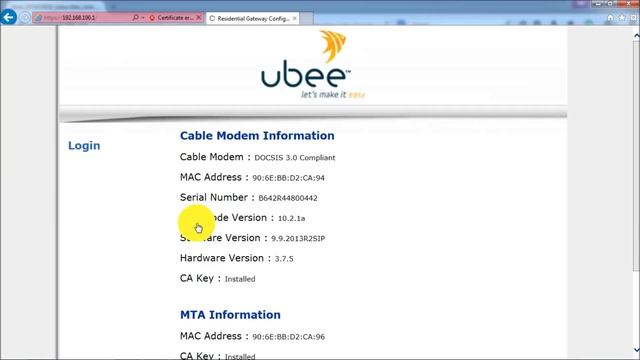640x360 pixels.
Task: Minimize the browser window
Action: [598, 3]
